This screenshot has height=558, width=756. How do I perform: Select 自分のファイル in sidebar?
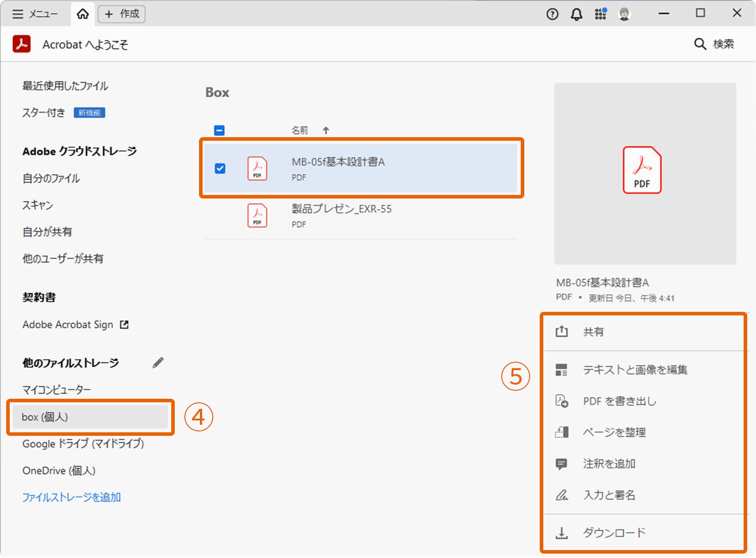(51, 178)
